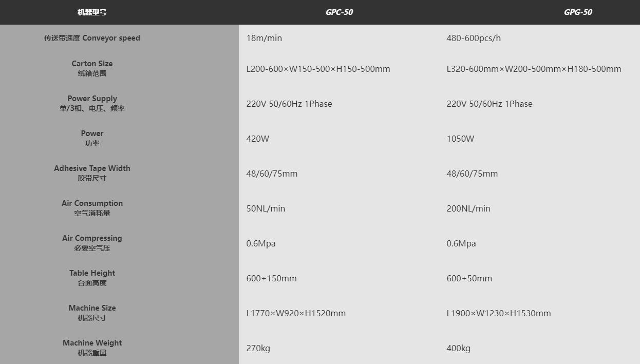Select the 1050W power value
The width and height of the screenshot is (640, 364).
tap(460, 139)
